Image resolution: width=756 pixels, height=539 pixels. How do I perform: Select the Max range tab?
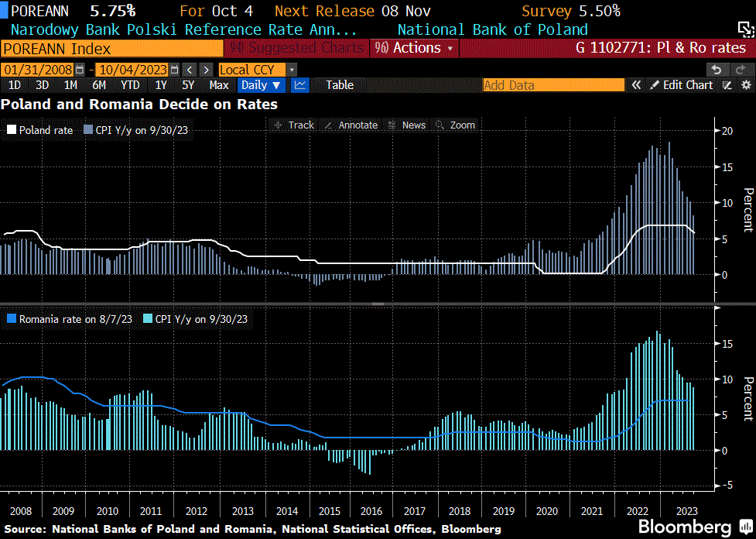[219, 85]
